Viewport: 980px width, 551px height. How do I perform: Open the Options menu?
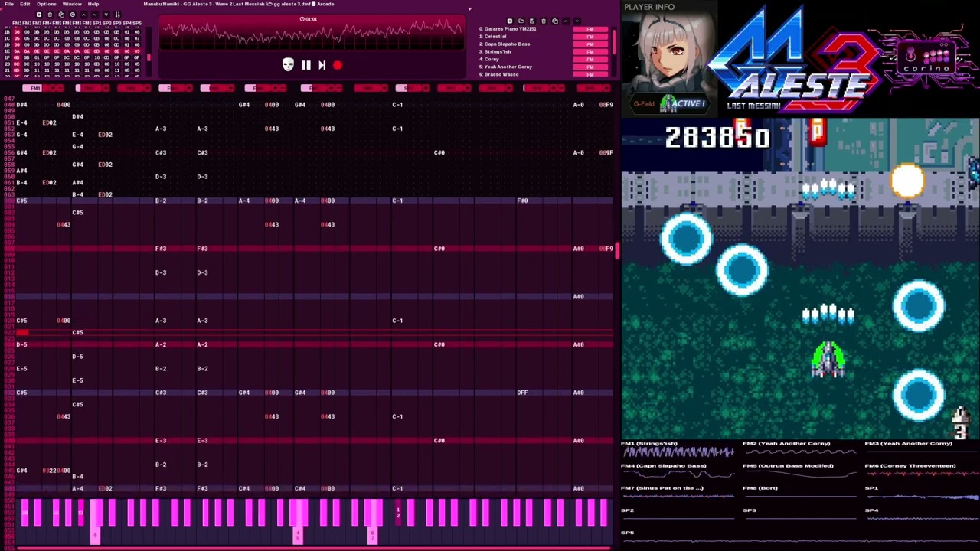pos(47,4)
